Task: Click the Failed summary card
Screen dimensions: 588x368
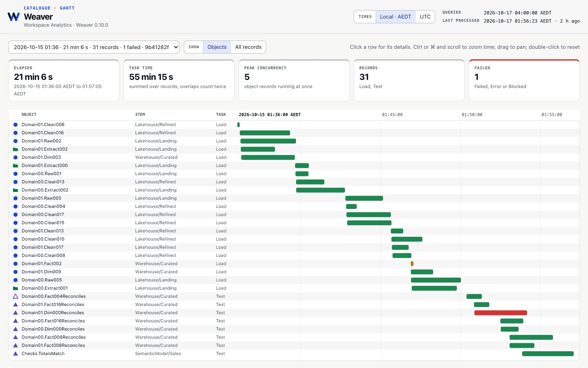Action: click(524, 80)
